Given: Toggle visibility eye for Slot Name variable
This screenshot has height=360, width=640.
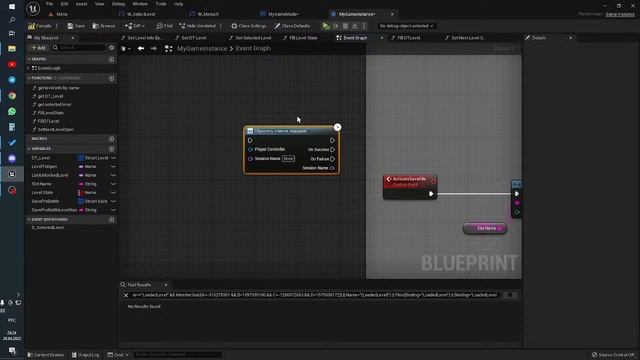Looking at the screenshot, I should pyautogui.click(x=113, y=184).
